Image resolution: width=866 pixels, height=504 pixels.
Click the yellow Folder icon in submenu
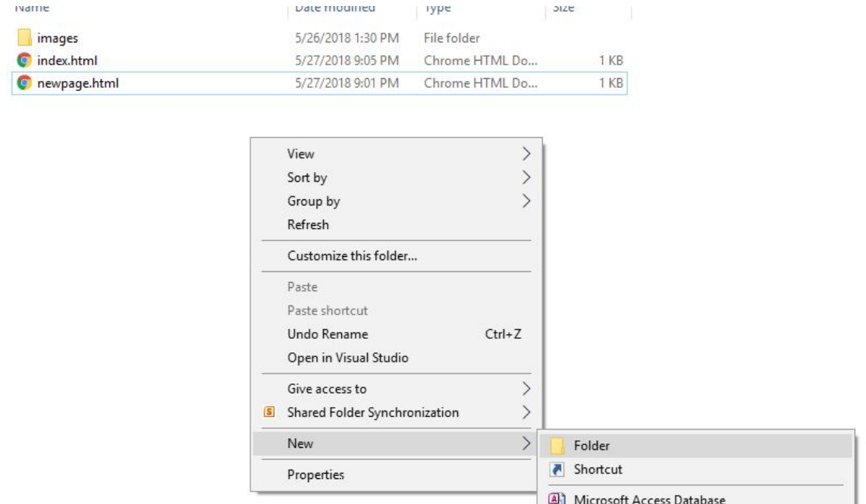(558, 446)
